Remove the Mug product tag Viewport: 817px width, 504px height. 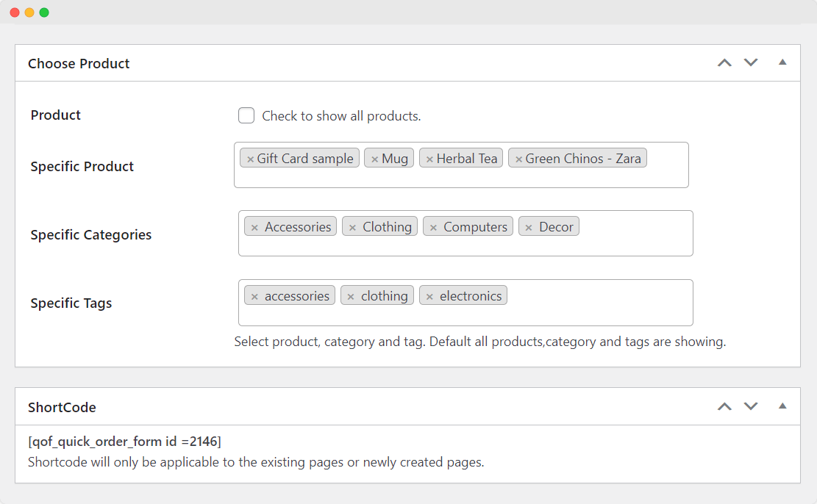point(374,159)
